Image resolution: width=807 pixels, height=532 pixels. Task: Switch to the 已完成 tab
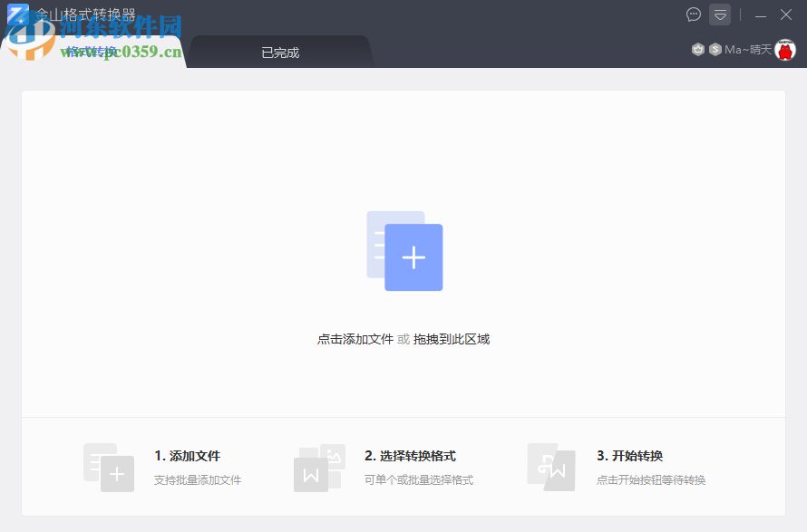(x=279, y=52)
